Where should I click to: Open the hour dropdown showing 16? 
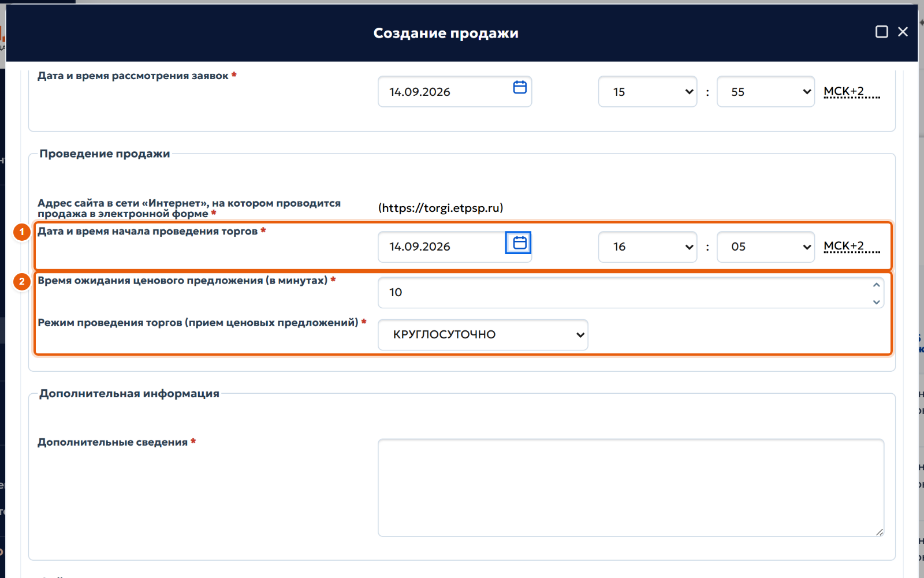pyautogui.click(x=647, y=247)
